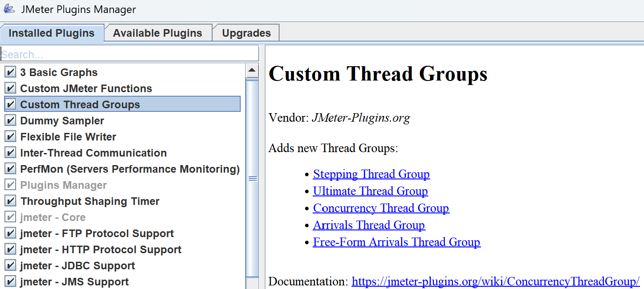Viewport: 644px width, 289px height.
Task: Open the Available Plugins tab
Action: click(158, 33)
